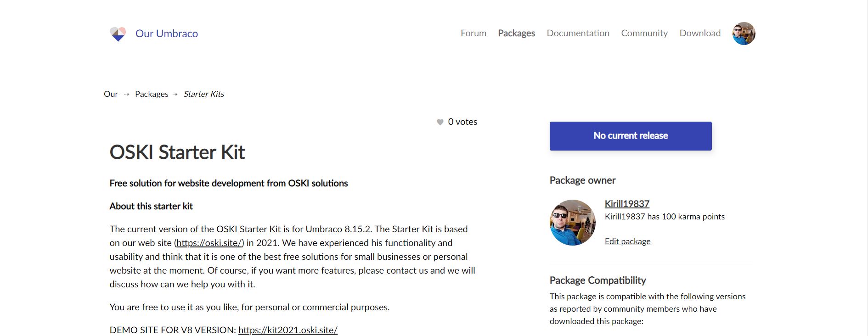The height and width of the screenshot is (336, 868).
Task: Open the user avatar in header
Action: (744, 34)
